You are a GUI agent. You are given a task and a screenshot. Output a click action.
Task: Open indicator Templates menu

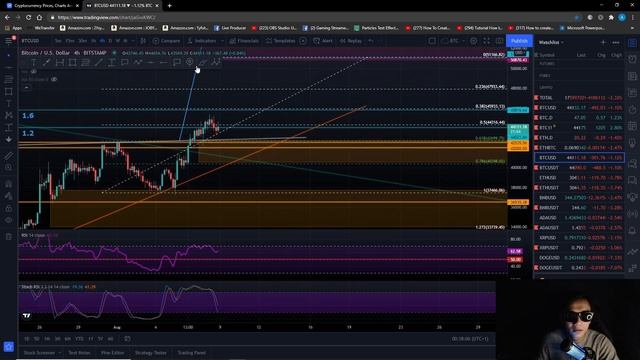coord(280,41)
